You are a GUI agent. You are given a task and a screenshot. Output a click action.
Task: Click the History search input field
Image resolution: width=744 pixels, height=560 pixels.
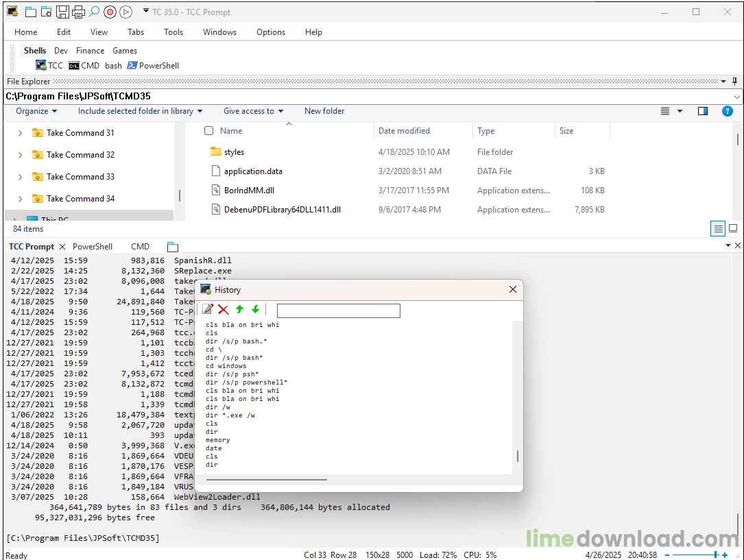coord(338,311)
